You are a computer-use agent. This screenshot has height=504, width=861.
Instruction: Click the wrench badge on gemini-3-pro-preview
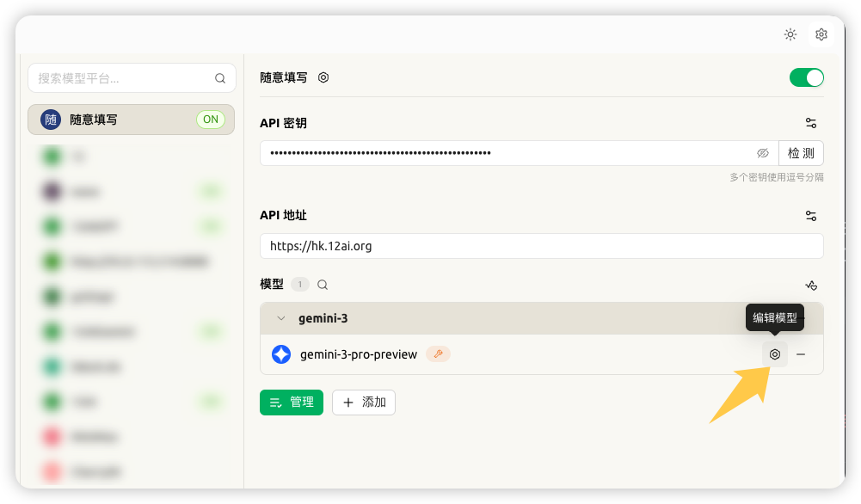438,354
